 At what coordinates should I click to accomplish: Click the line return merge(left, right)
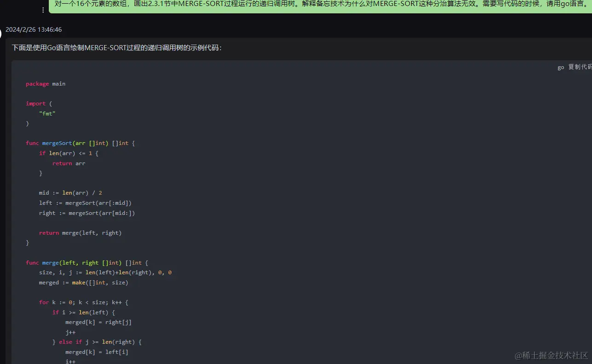[80, 233]
